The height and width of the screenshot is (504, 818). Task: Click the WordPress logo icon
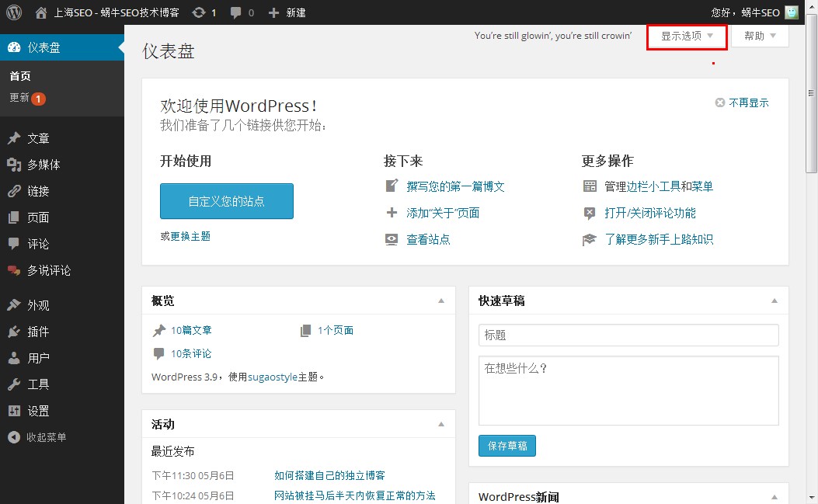click(14, 12)
